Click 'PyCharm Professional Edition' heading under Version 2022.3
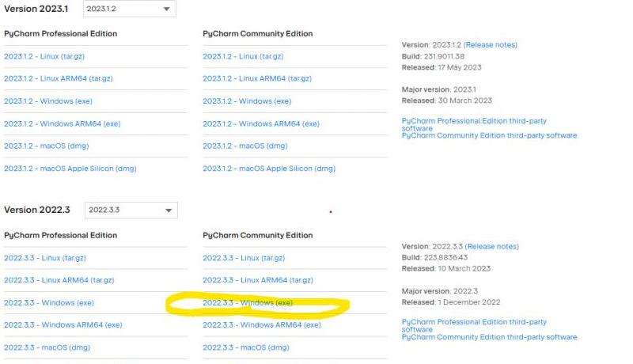Image resolution: width=633 pixels, height=364 pixels. tap(61, 235)
